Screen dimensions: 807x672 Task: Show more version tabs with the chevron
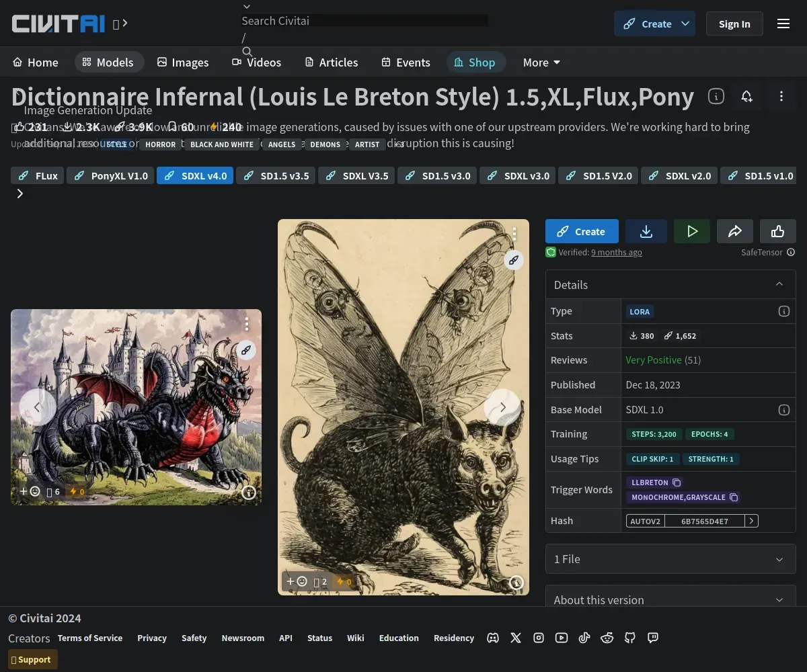20,194
